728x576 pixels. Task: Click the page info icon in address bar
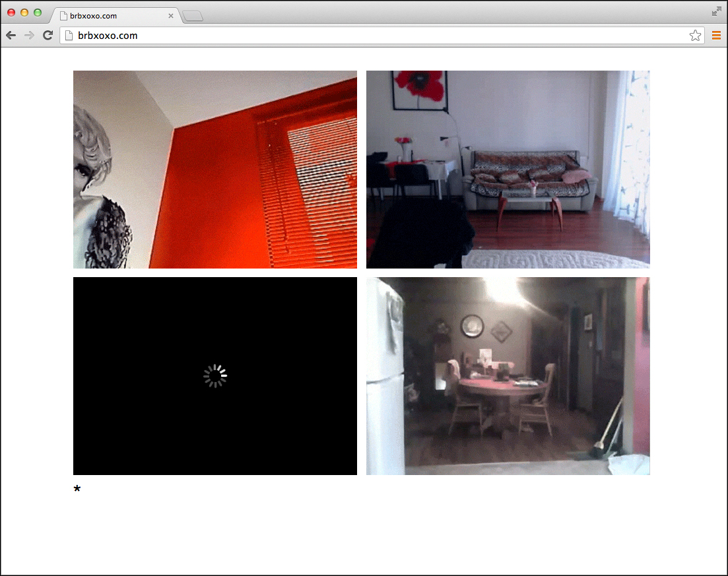[x=69, y=36]
